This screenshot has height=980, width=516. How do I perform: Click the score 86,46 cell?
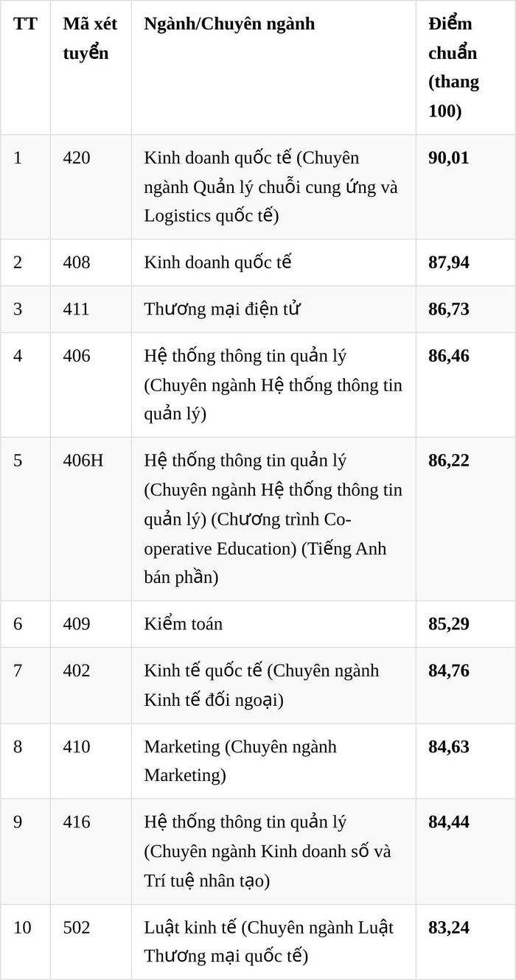coord(465,385)
